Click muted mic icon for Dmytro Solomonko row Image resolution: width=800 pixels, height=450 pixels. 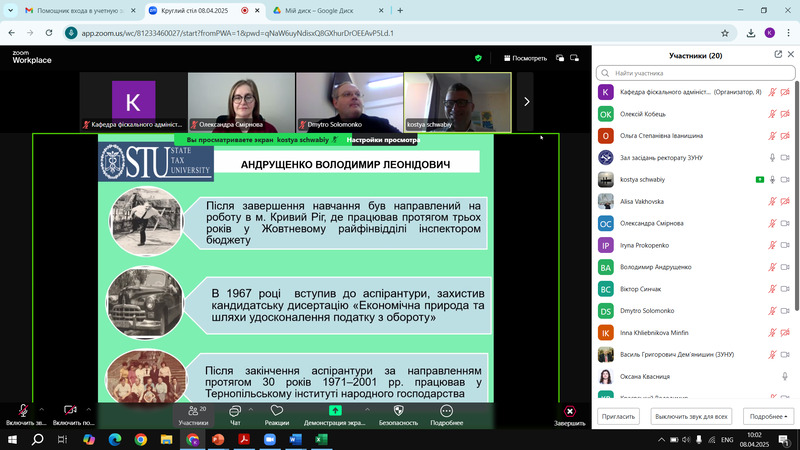tap(772, 311)
